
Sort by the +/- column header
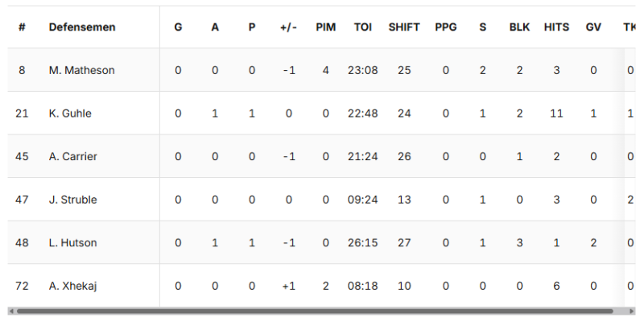pyautogui.click(x=289, y=27)
